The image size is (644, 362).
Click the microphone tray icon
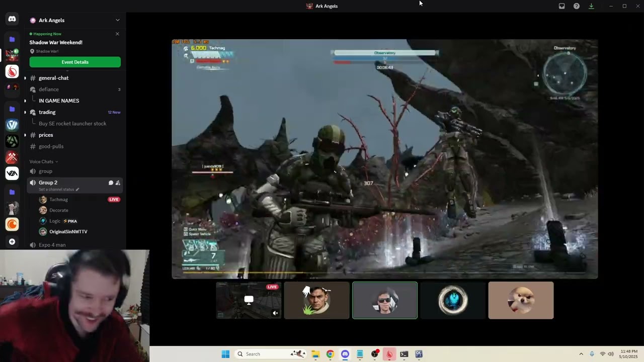pos(592,354)
